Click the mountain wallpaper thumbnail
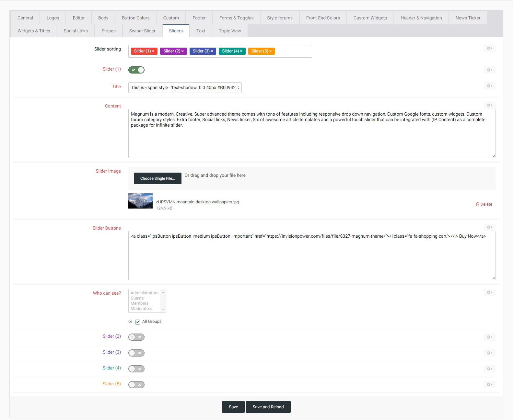This screenshot has height=420, width=513. 140,201
